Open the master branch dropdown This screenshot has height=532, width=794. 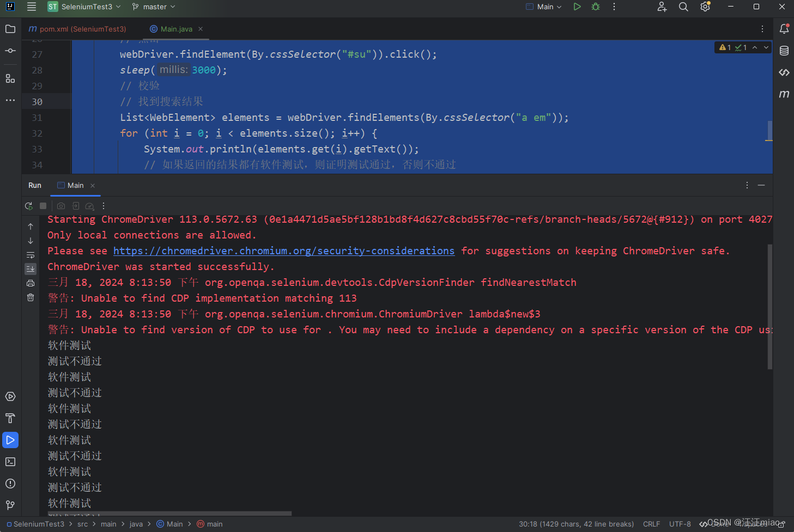click(154, 7)
